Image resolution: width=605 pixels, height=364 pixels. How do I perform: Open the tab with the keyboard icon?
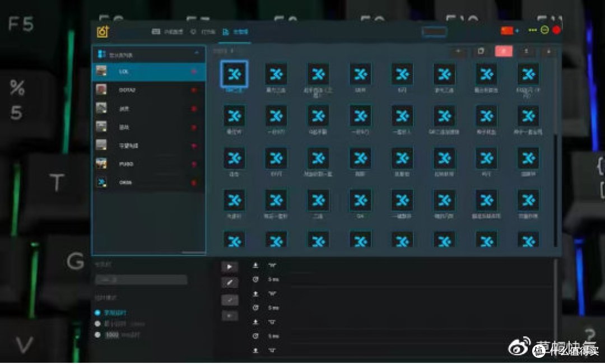(x=167, y=31)
